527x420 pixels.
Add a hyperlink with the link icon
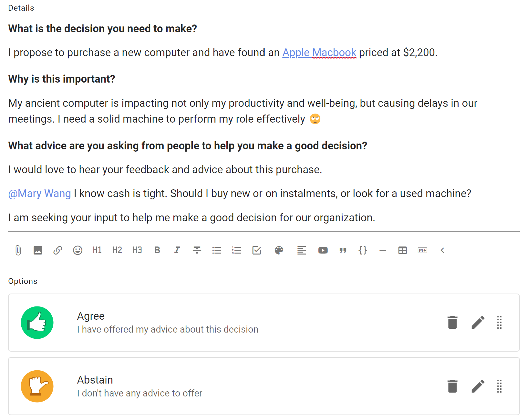coord(58,250)
